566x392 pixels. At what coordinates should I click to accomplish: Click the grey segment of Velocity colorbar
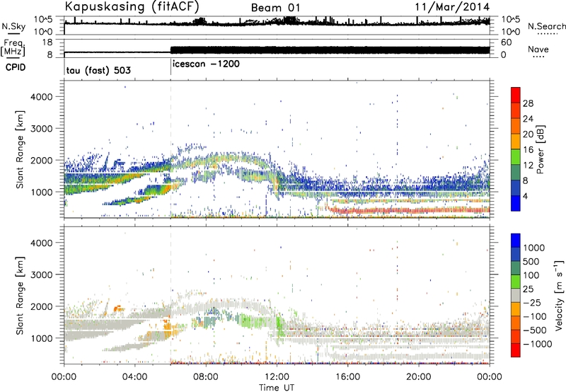(x=516, y=296)
